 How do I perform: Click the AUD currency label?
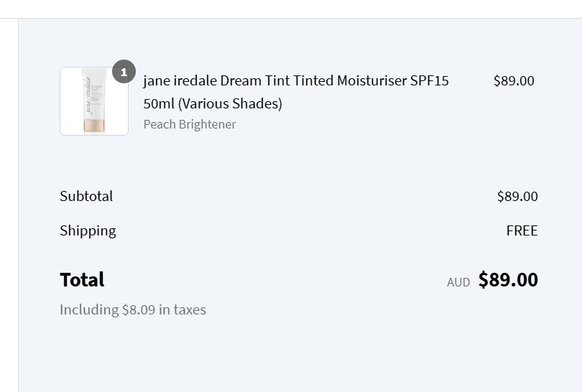coord(458,282)
